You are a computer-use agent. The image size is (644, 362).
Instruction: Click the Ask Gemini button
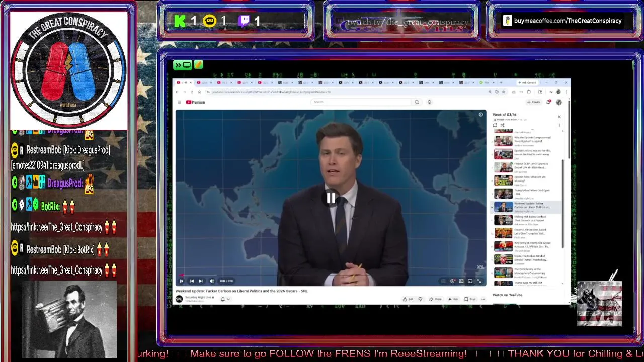tap(528, 82)
